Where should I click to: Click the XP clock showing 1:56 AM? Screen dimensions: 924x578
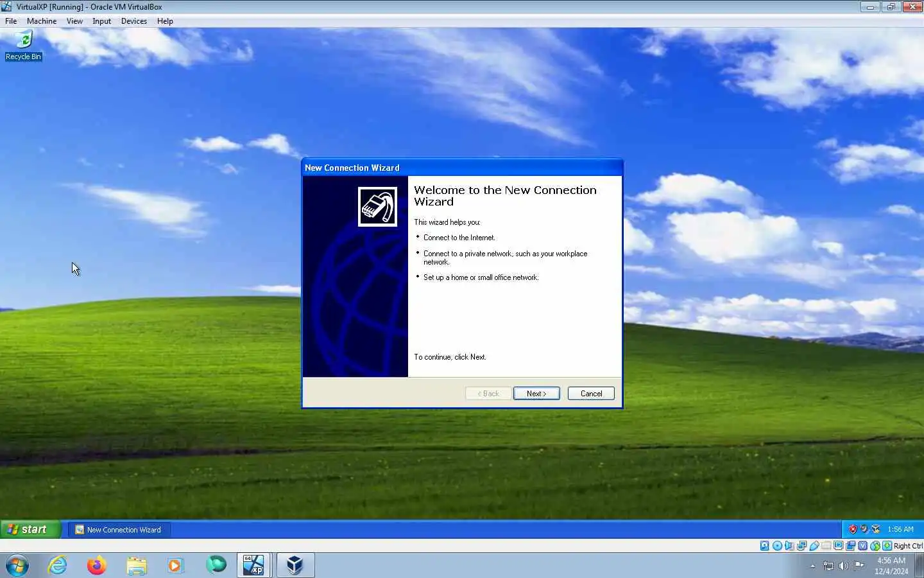900,530
